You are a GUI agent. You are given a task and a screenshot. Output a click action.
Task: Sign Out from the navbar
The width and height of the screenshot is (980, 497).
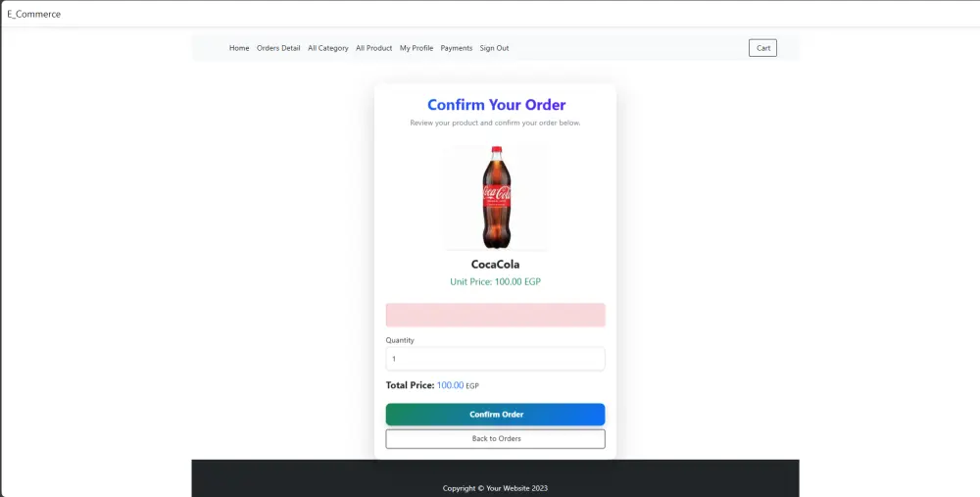[x=494, y=48]
